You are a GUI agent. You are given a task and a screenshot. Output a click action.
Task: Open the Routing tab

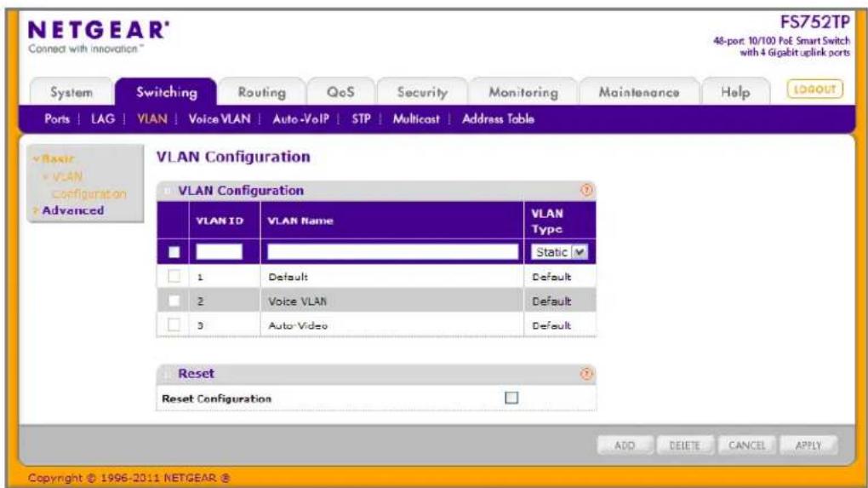(262, 92)
